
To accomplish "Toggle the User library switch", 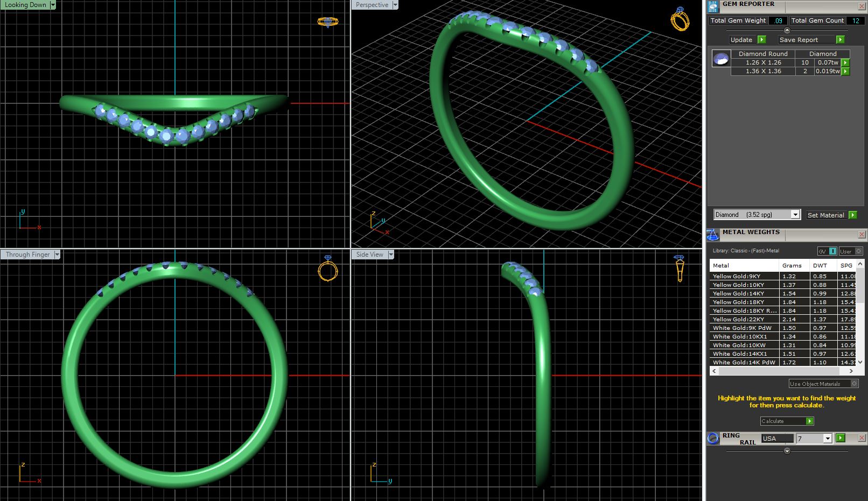I will (851, 251).
